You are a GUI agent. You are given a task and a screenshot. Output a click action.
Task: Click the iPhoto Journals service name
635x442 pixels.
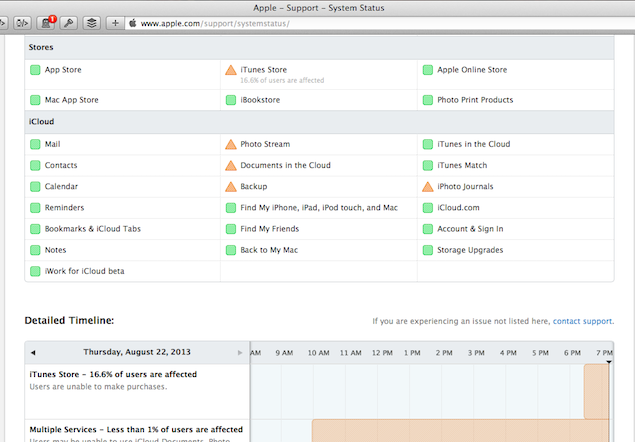coord(465,186)
